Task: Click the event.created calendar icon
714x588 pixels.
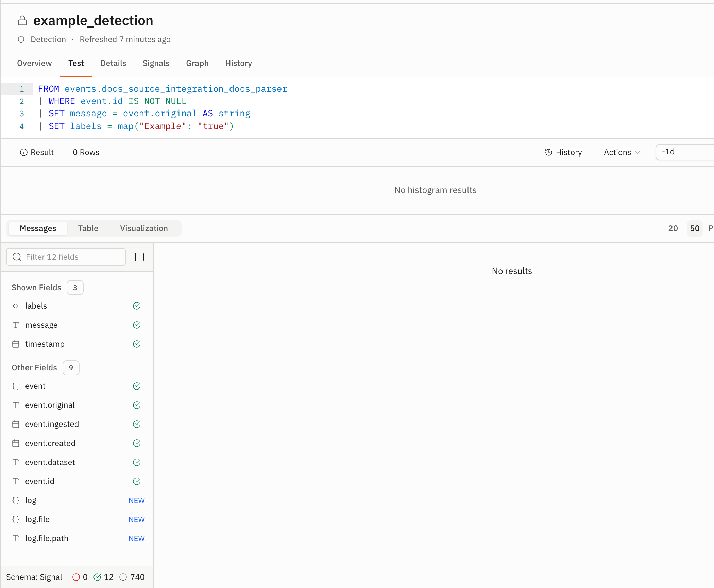Action: [16, 443]
